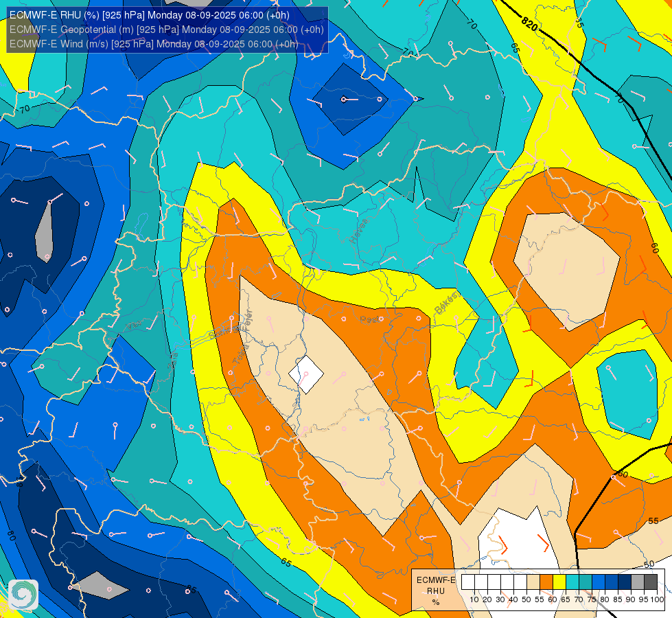Image resolution: width=672 pixels, height=618 pixels.
Task: Click the Zala county label
Action: point(173,360)
